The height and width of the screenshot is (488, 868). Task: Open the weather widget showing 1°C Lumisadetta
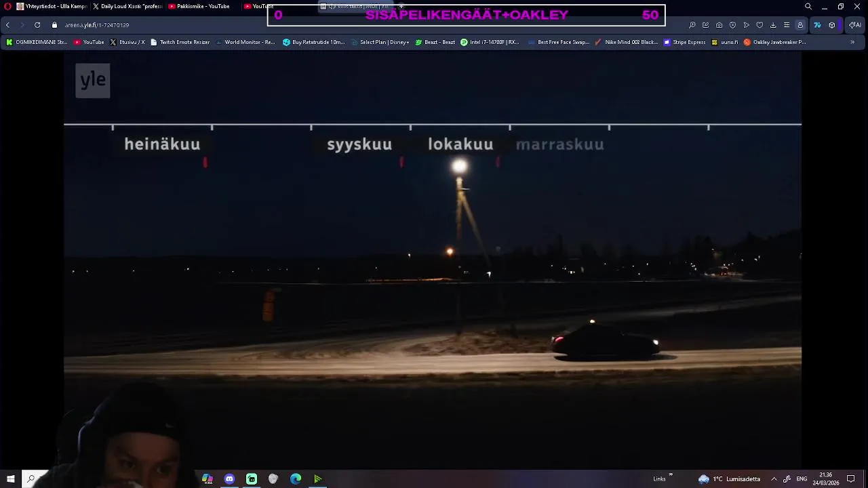click(730, 479)
